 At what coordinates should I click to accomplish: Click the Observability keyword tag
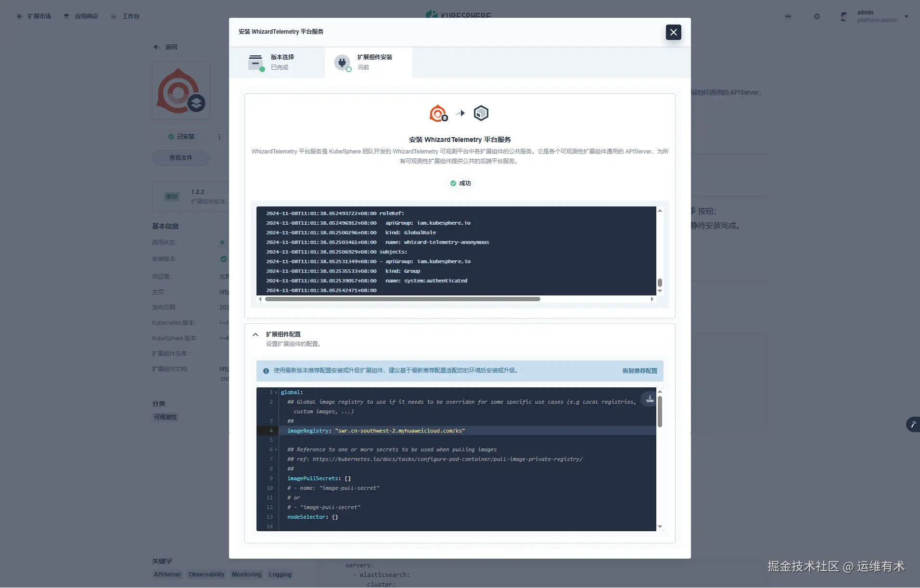pos(206,575)
